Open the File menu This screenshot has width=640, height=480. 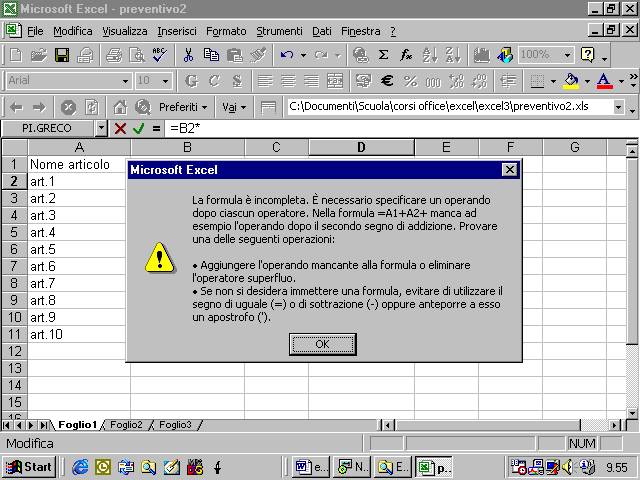pos(35,31)
